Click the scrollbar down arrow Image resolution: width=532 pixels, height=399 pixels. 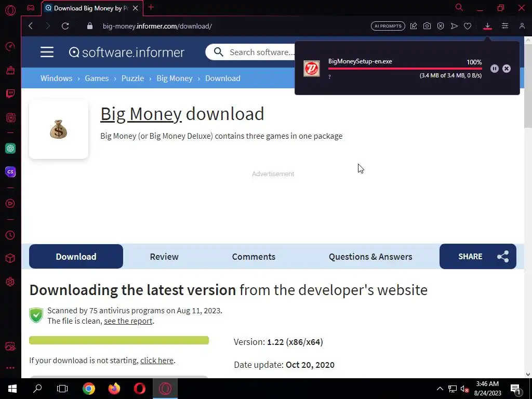coord(528,375)
